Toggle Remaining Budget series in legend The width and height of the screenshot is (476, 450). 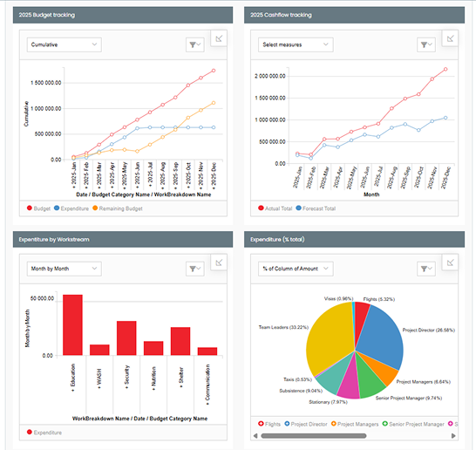coord(118,208)
